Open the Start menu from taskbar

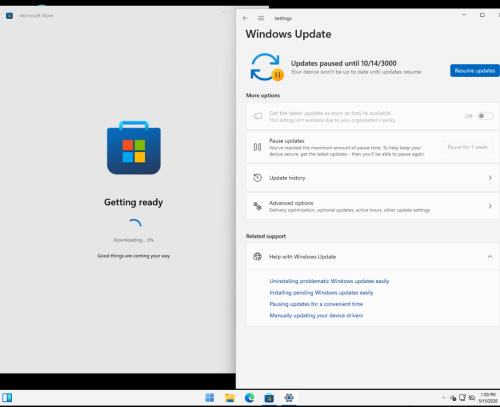click(210, 398)
